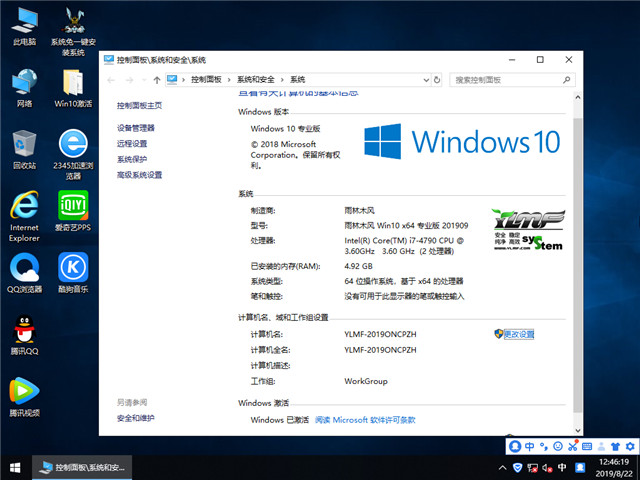Click the muted volume icon in tray
Viewport: 640px width, 480px height.
click(549, 467)
